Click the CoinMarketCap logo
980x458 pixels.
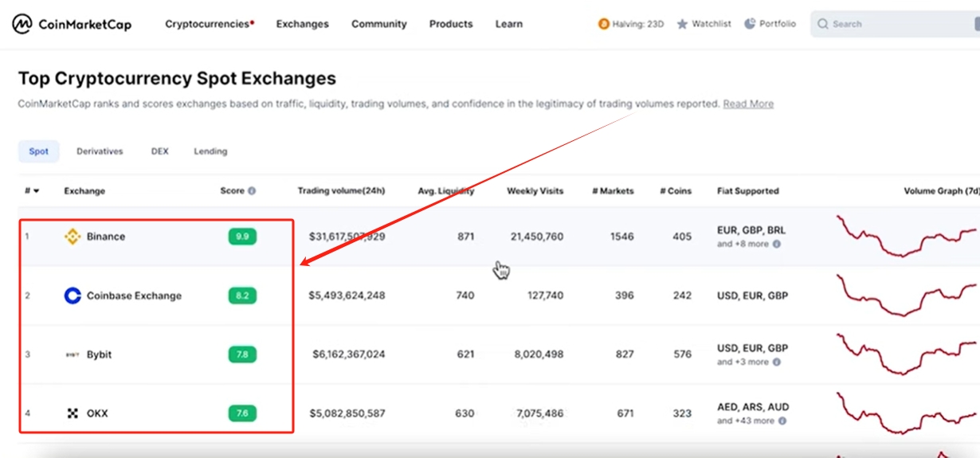[72, 24]
